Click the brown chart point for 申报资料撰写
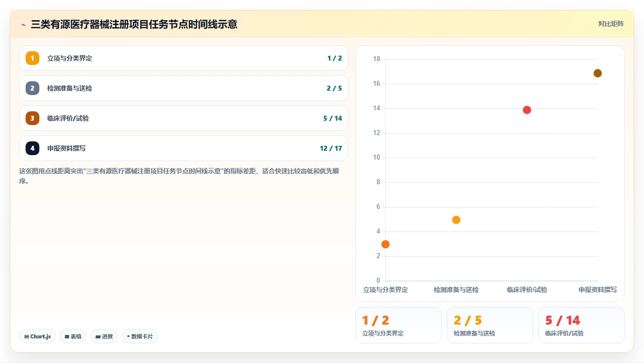The image size is (644, 363). (598, 73)
